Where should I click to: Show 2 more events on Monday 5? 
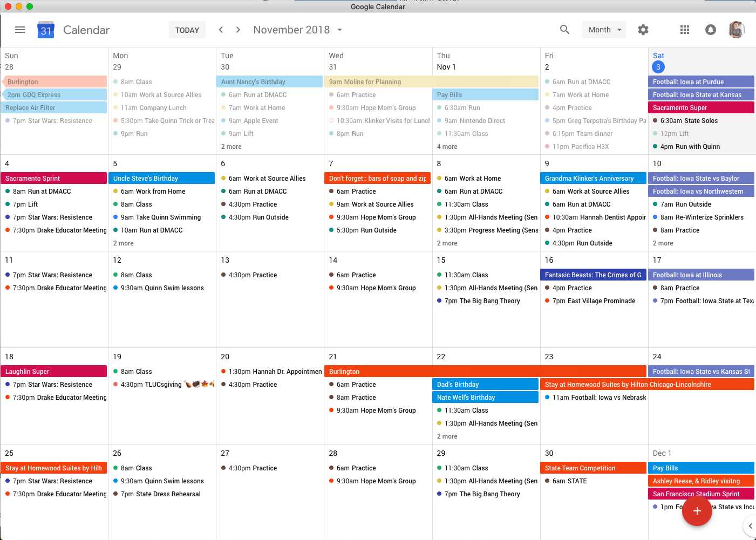tap(124, 243)
